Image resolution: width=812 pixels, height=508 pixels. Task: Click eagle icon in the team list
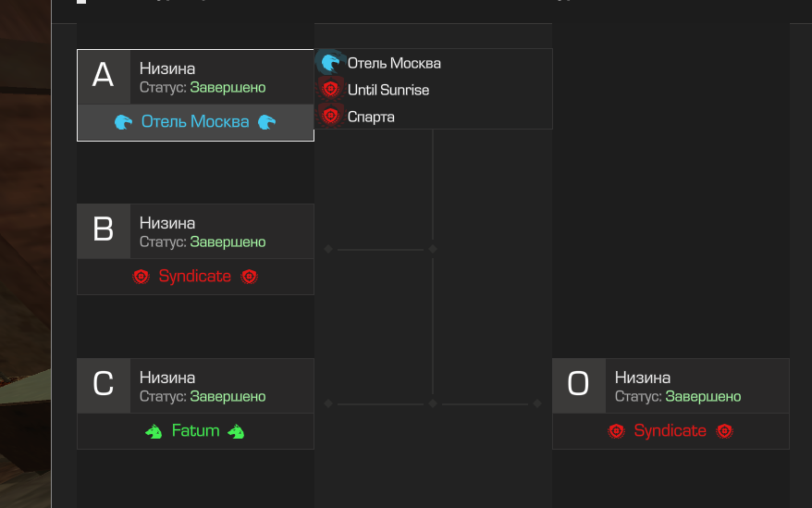[x=330, y=63]
